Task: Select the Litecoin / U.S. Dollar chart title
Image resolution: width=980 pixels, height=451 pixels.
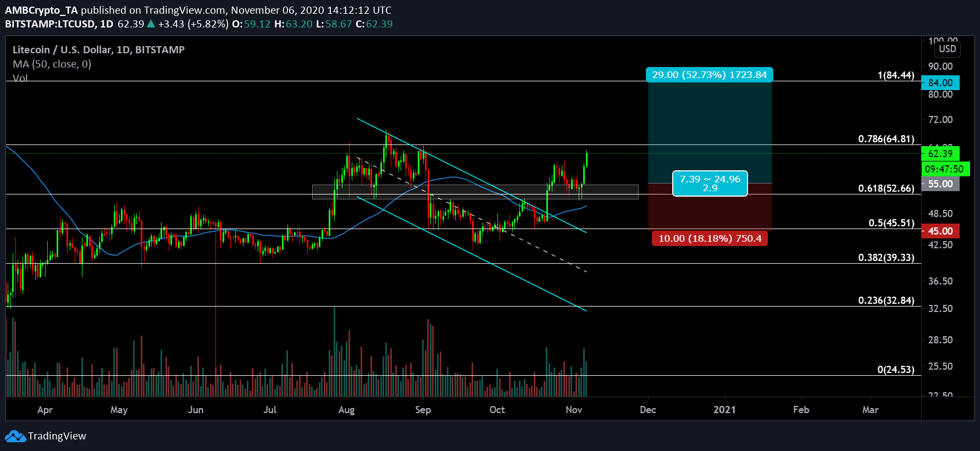Action: (98, 49)
